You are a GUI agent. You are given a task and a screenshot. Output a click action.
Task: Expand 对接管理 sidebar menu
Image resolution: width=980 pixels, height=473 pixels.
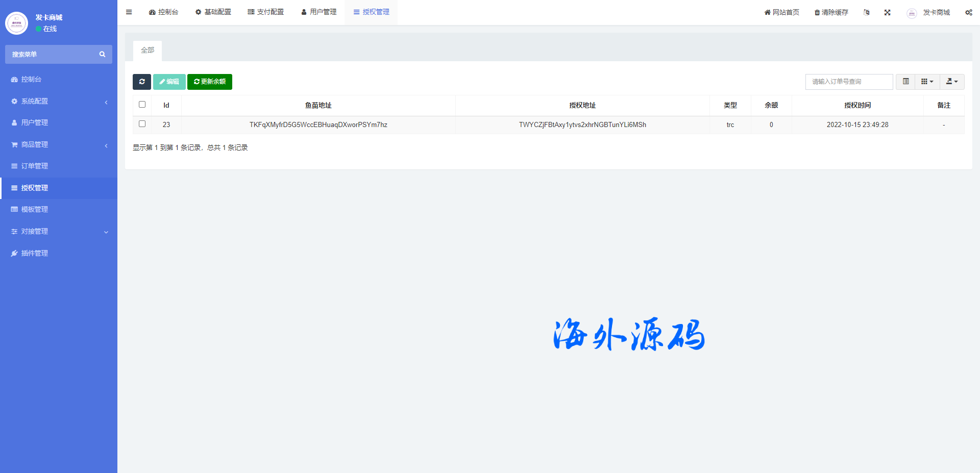coord(59,232)
